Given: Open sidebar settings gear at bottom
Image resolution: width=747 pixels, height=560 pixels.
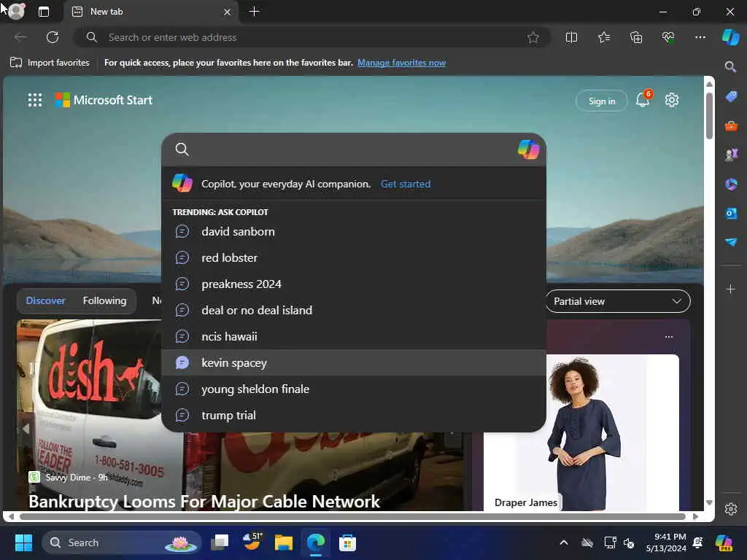Looking at the screenshot, I should click(x=731, y=509).
